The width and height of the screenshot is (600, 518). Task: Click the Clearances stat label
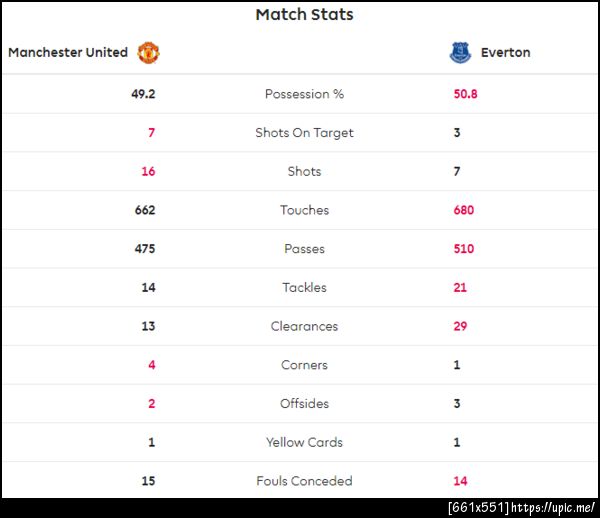pos(304,326)
